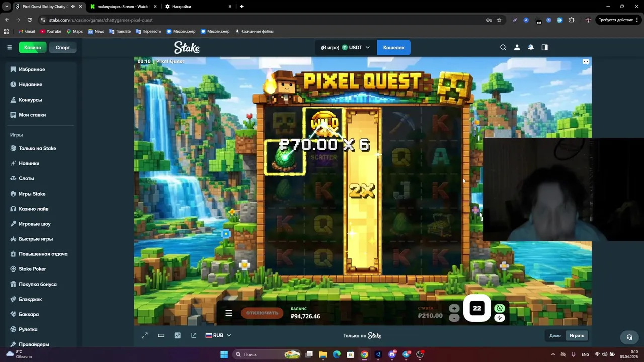Decrease bet with minus button
The height and width of the screenshot is (362, 644).
click(x=454, y=318)
